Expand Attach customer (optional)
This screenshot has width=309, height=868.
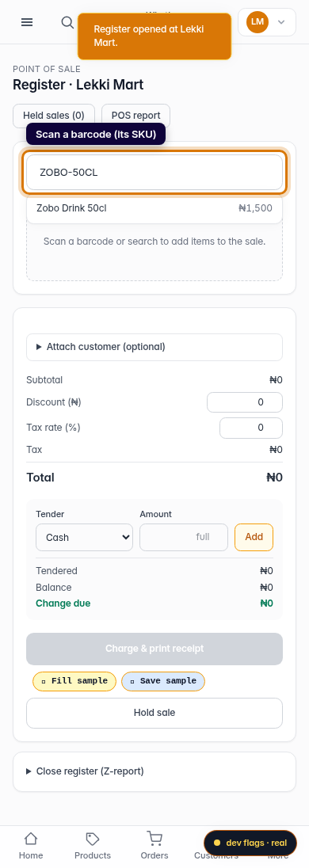click(154, 347)
